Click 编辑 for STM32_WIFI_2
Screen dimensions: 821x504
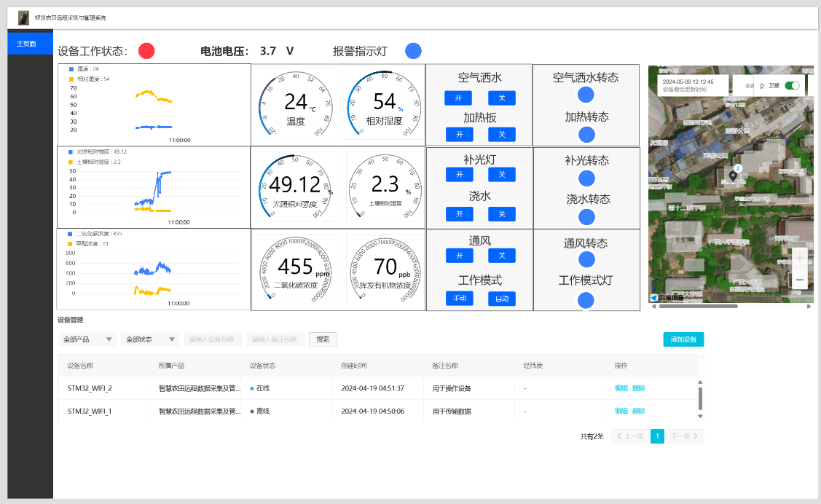(x=621, y=388)
